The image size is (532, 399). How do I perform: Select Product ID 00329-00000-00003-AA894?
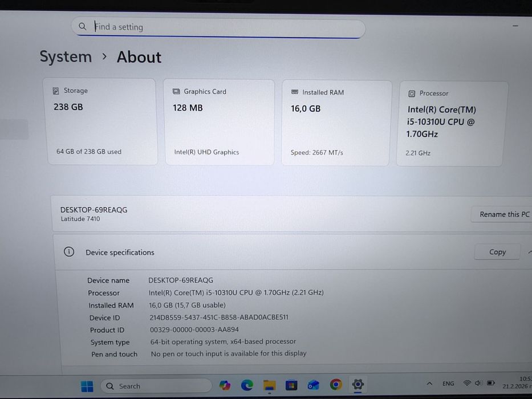(194, 329)
